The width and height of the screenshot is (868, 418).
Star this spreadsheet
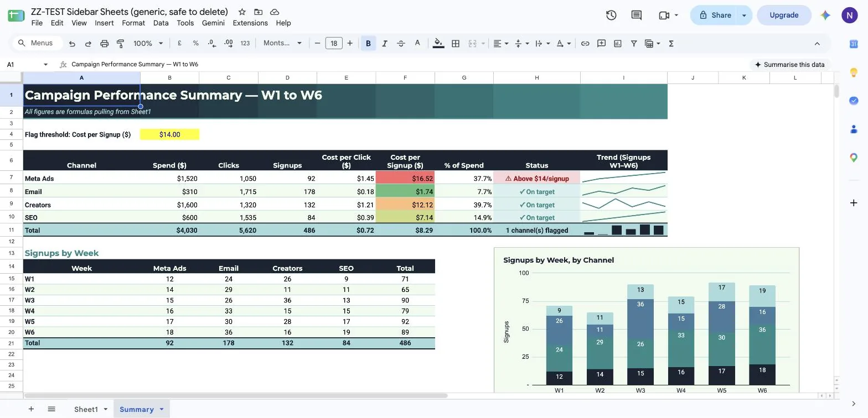pyautogui.click(x=242, y=12)
